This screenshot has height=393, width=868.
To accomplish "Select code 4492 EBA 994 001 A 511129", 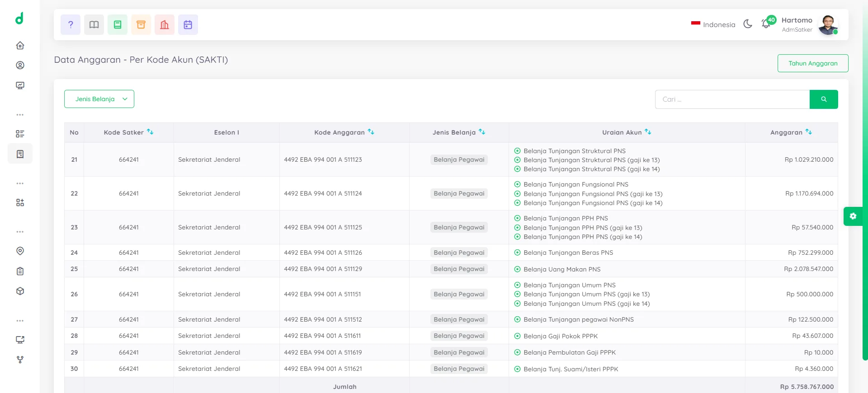I will tap(323, 269).
